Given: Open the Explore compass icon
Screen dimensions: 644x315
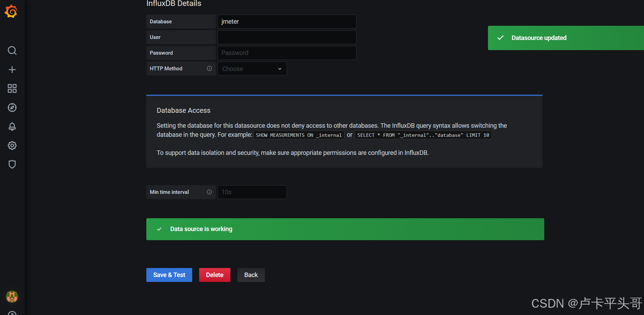Looking at the screenshot, I should coord(12,108).
